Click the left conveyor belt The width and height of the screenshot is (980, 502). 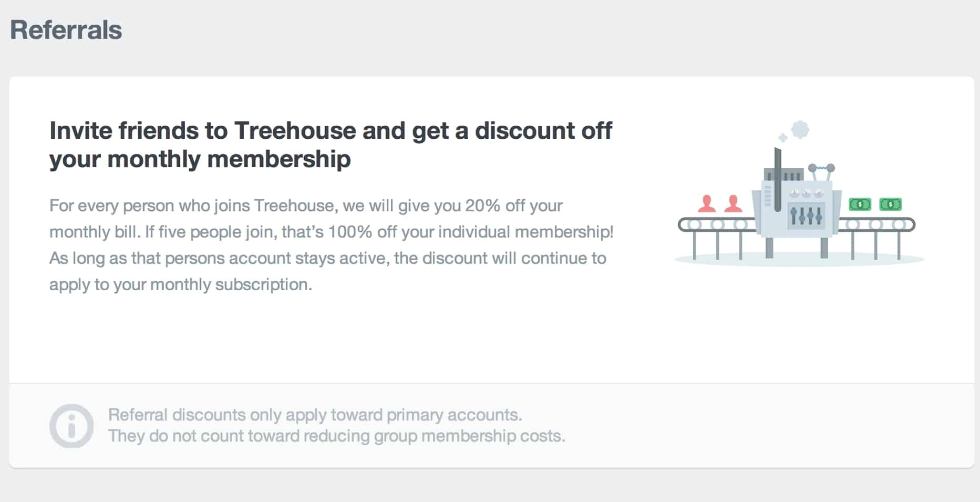[x=717, y=225]
